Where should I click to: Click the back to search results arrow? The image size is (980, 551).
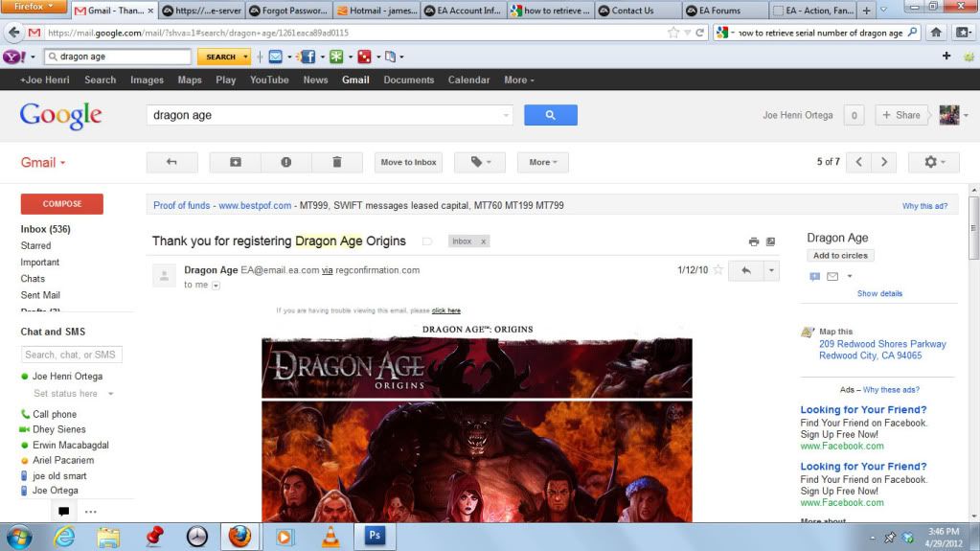171,162
